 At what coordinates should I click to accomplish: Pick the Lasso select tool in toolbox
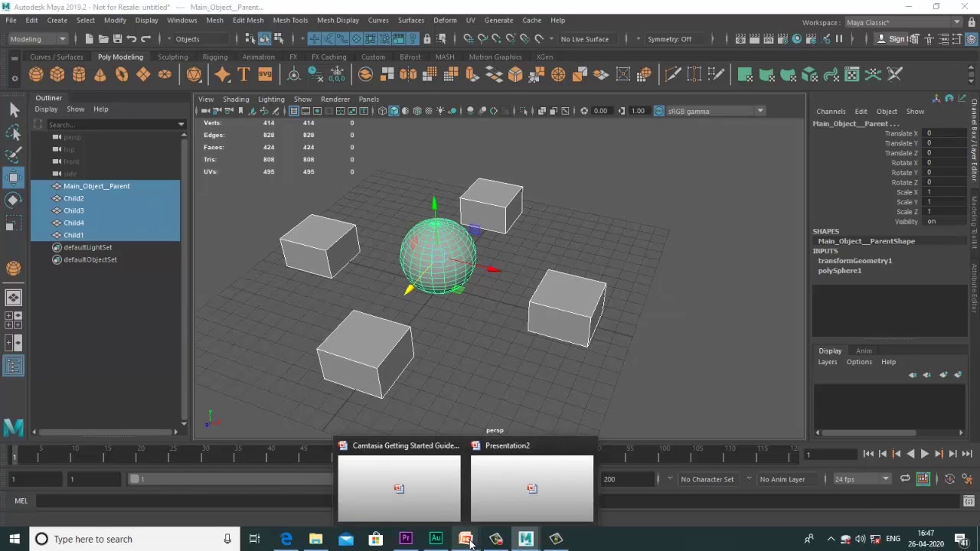click(14, 132)
